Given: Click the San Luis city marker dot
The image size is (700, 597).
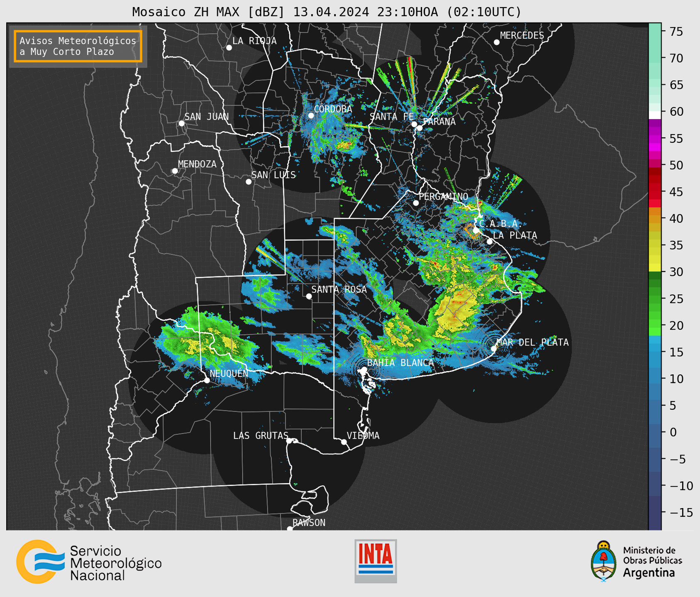Looking at the screenshot, I should [x=249, y=182].
